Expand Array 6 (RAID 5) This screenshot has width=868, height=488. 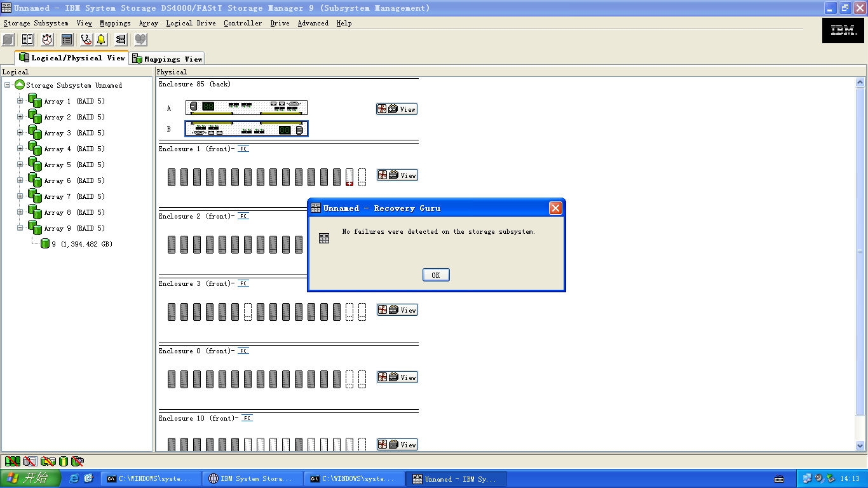click(x=20, y=180)
